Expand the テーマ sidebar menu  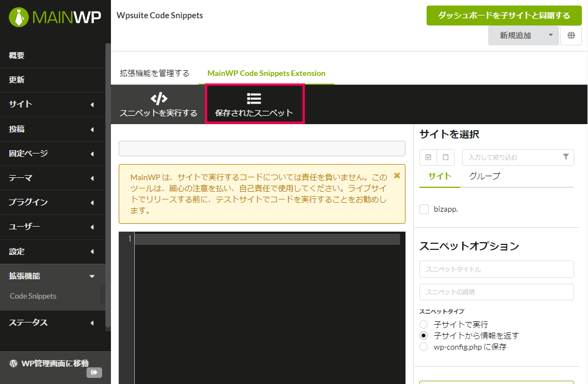click(53, 178)
